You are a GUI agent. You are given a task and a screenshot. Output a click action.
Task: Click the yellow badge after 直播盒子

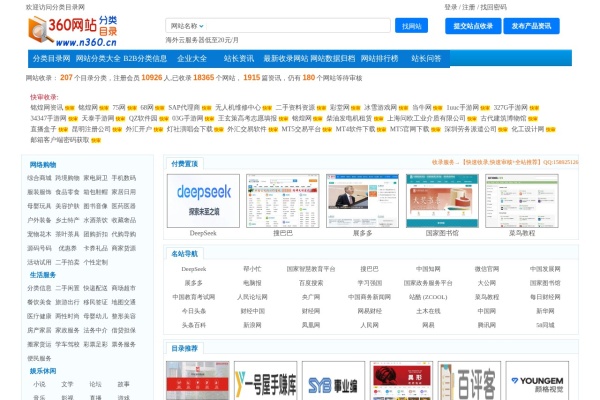[x=63, y=130]
